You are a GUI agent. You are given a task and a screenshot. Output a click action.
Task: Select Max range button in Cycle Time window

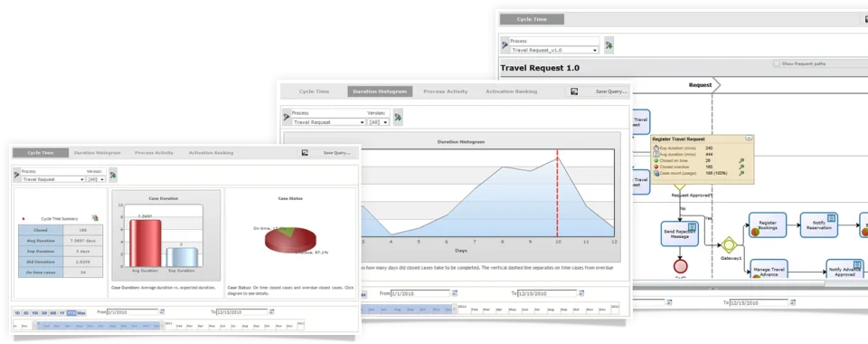click(81, 313)
